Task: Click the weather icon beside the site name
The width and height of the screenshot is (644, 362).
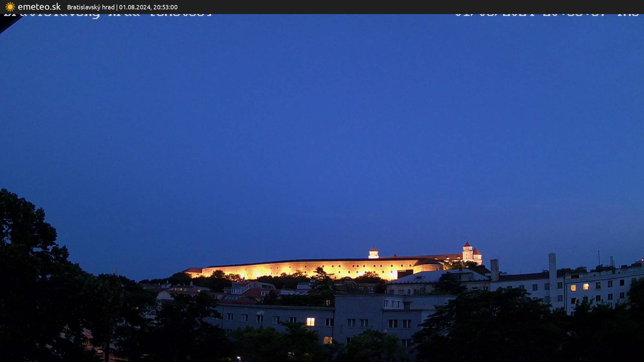Action: pyautogui.click(x=9, y=7)
